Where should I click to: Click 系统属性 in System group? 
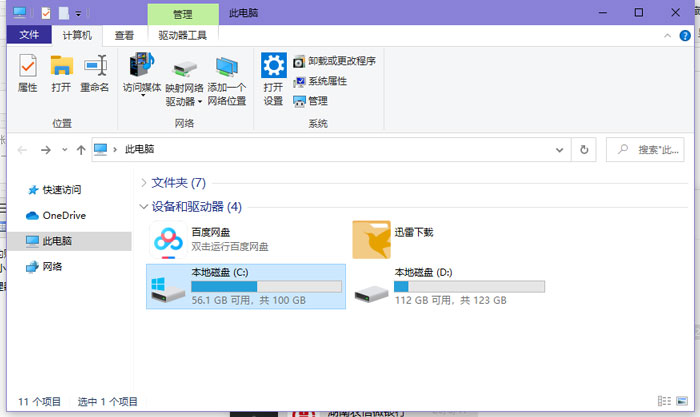click(x=320, y=81)
